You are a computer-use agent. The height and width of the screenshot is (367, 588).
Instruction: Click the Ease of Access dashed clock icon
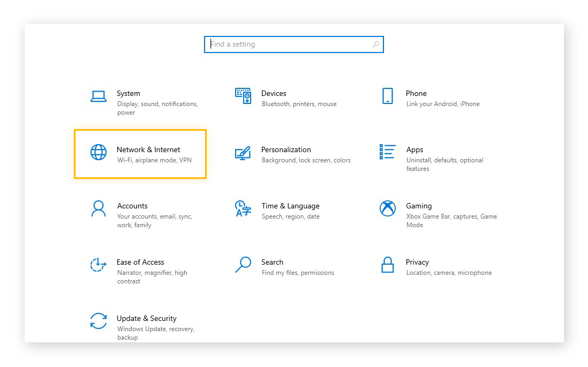click(x=99, y=265)
